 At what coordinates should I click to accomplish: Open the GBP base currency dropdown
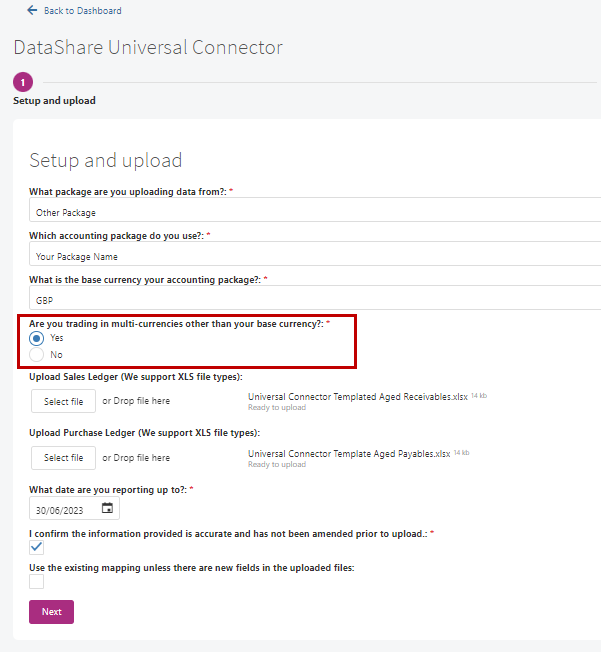click(x=315, y=298)
